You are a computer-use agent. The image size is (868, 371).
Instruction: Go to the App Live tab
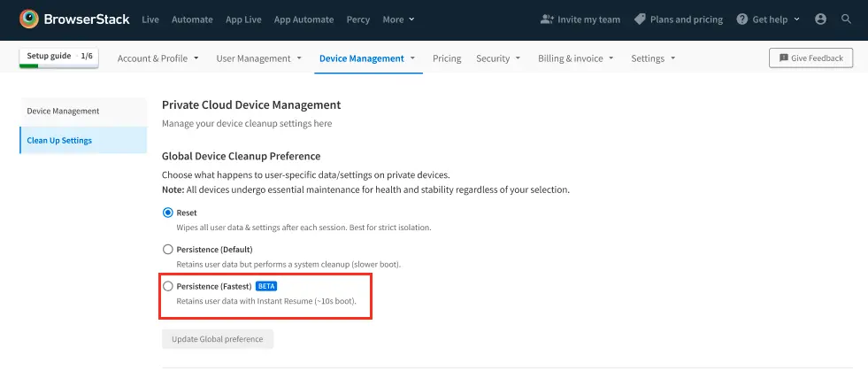[x=243, y=19]
